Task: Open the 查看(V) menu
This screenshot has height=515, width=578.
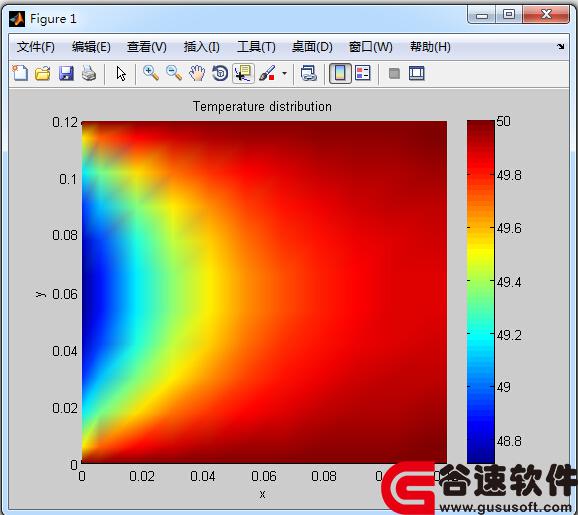Action: point(147,47)
